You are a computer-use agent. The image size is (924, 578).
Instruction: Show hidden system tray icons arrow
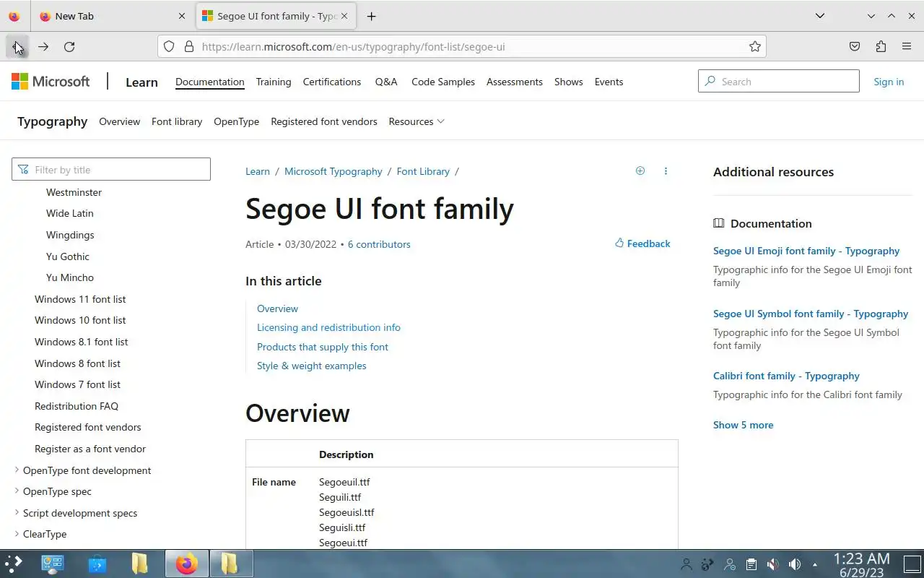coord(815,564)
